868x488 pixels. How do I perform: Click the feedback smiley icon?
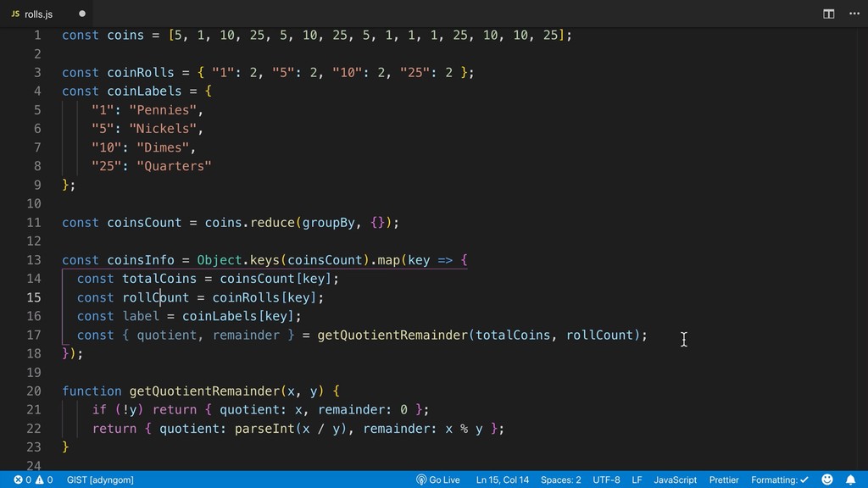point(827,480)
